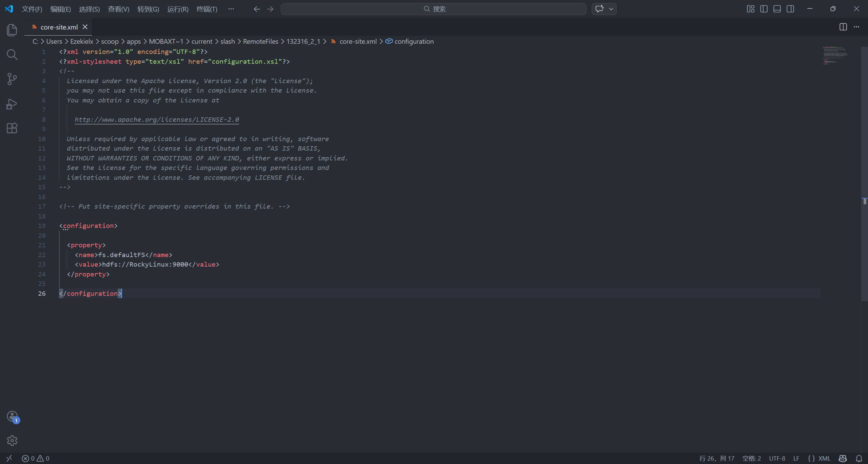Expand the Copilot chat dropdown arrow
This screenshot has height=464, width=868.
(x=611, y=9)
